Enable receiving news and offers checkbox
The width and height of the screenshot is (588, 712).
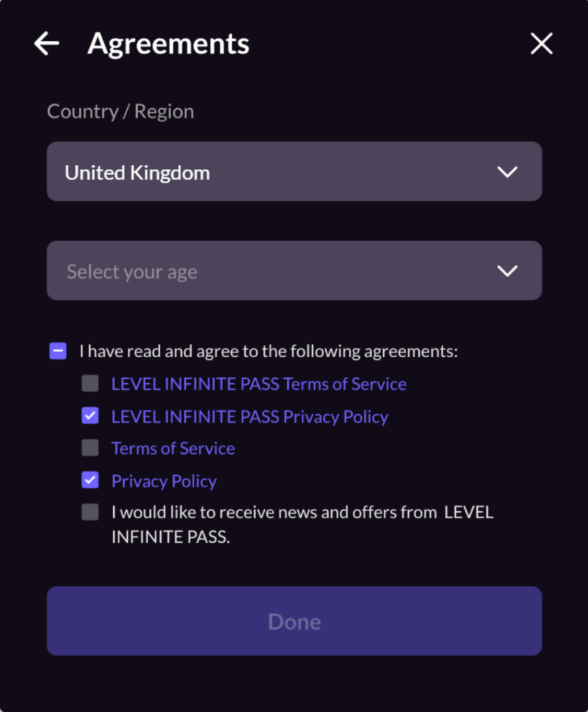pos(90,512)
